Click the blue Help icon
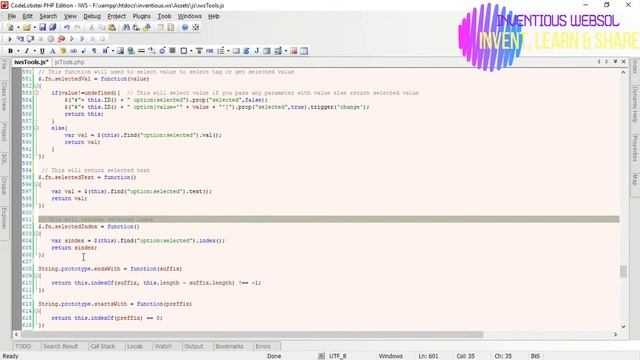640x360 pixels. [x=185, y=27]
